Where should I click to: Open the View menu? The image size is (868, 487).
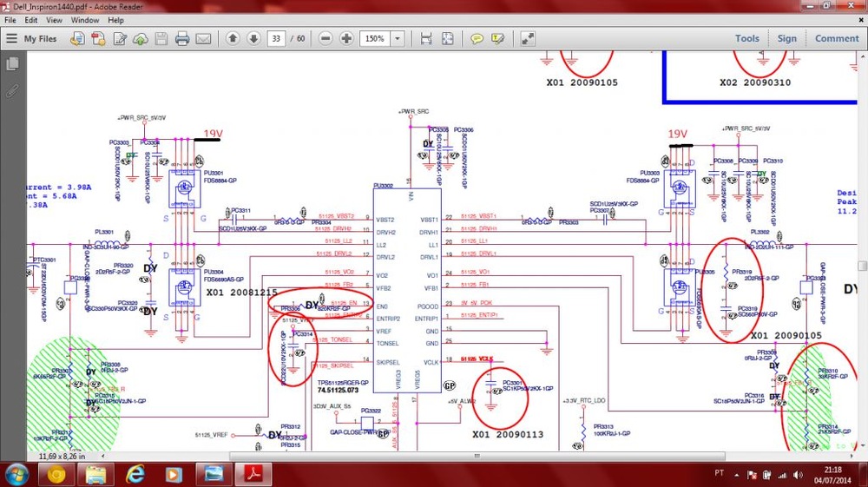[x=54, y=19]
